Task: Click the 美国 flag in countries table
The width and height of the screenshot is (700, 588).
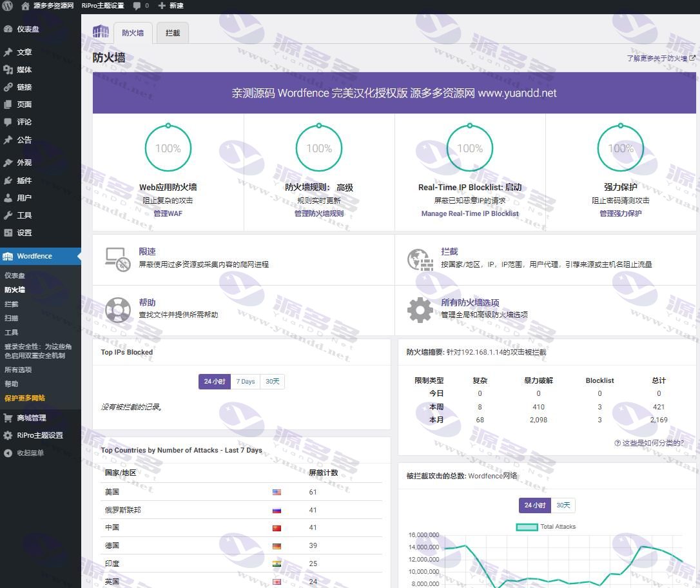Action: (x=277, y=492)
